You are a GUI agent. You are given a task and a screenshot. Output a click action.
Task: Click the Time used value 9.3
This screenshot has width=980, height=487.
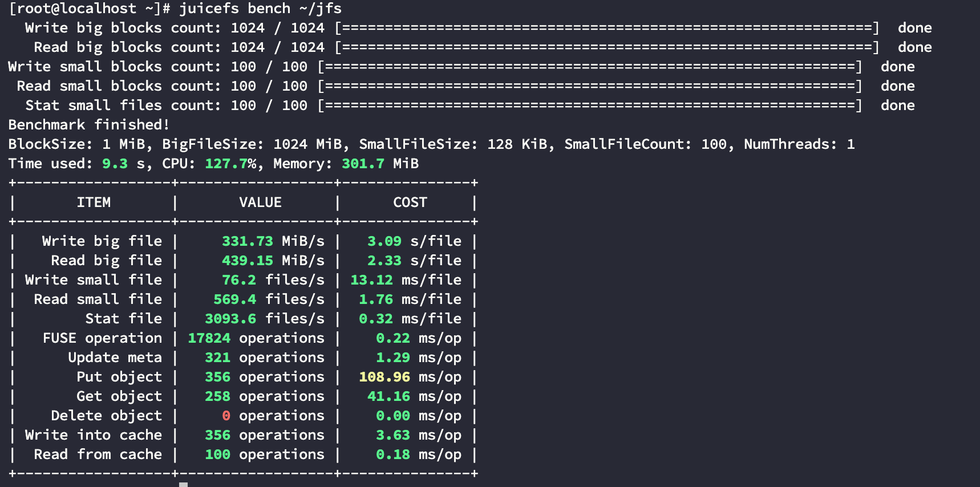coord(115,164)
